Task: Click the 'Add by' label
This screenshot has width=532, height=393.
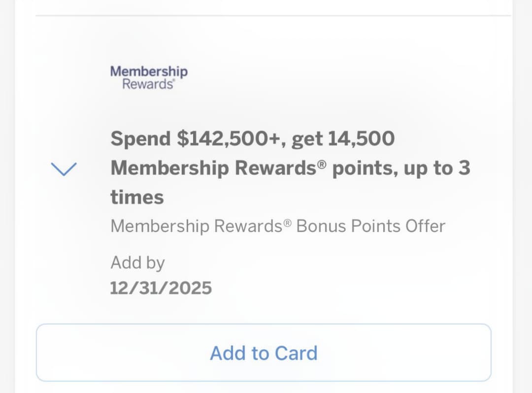Action: pyautogui.click(x=137, y=262)
